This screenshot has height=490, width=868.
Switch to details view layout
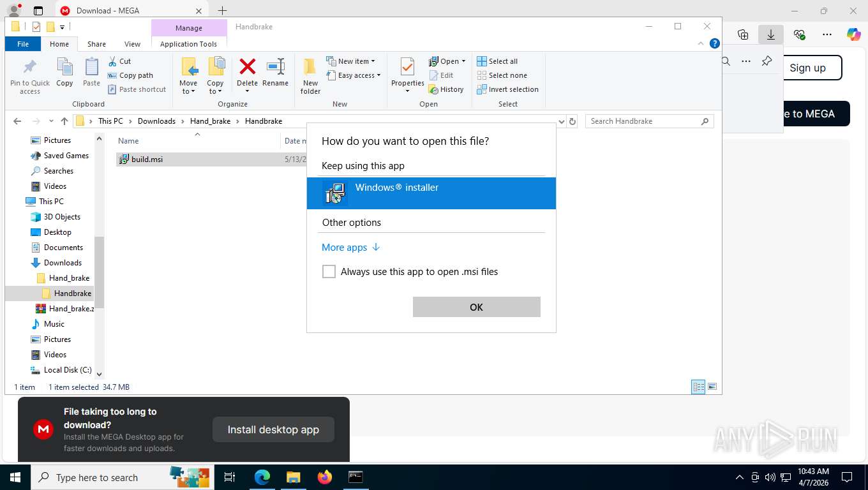click(x=699, y=387)
